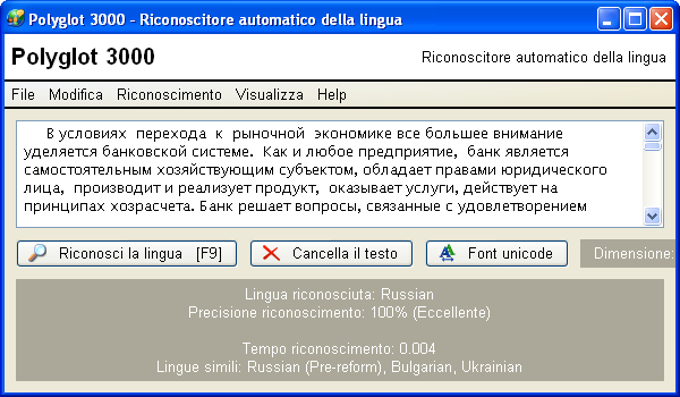This screenshot has width=680, height=397.
Task: Open the Riconoscimento menu
Action: [169, 95]
